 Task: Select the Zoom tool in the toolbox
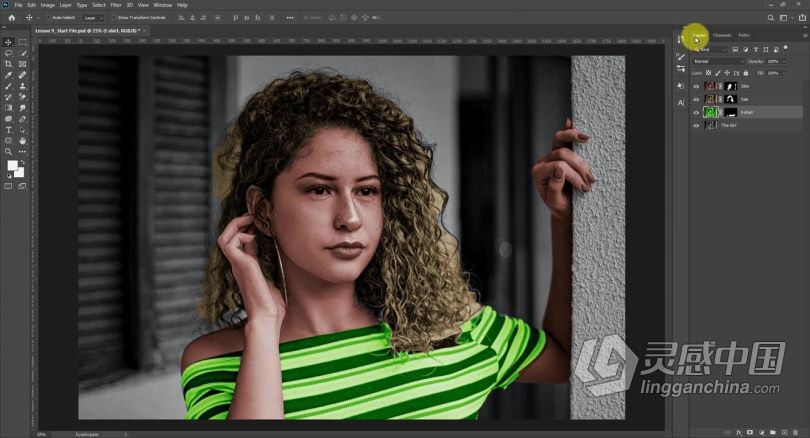click(x=8, y=152)
